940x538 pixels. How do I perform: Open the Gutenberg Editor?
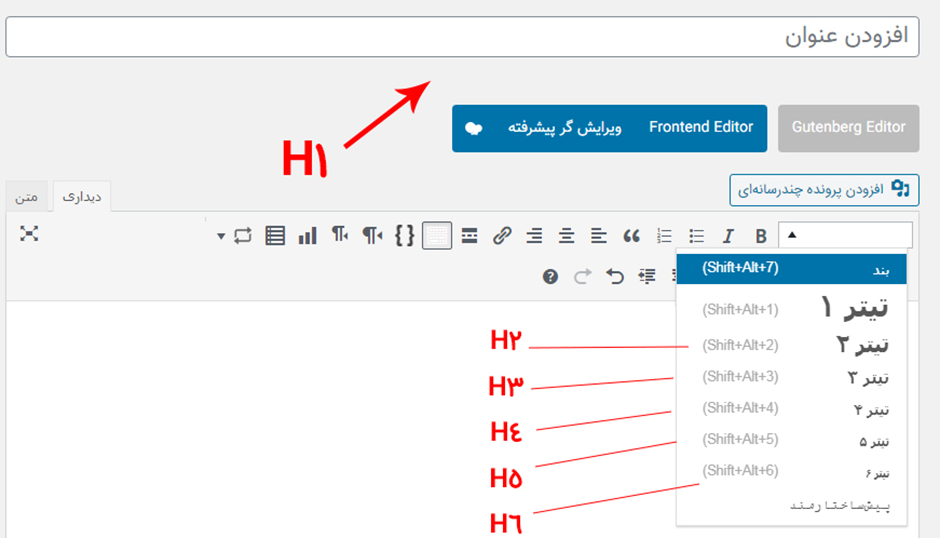[848, 128]
